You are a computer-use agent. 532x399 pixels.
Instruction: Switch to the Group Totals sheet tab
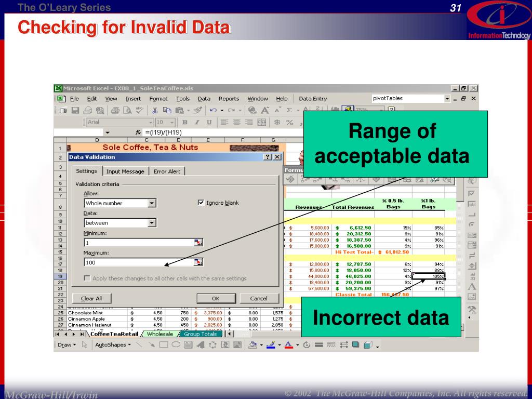coord(200,334)
